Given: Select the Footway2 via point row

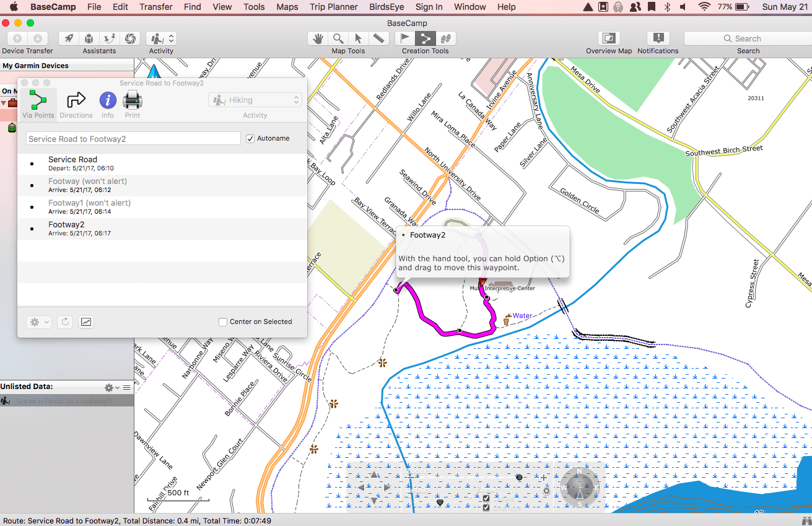Looking at the screenshot, I should (x=161, y=229).
